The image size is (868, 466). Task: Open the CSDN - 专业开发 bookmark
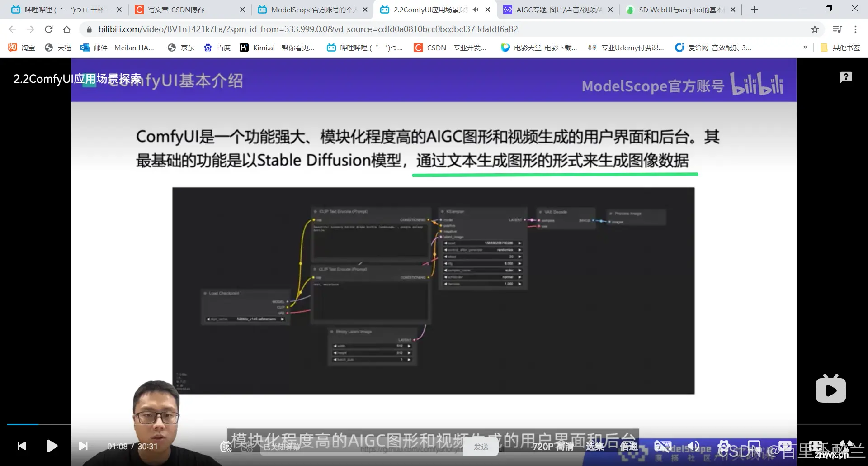tap(450, 48)
